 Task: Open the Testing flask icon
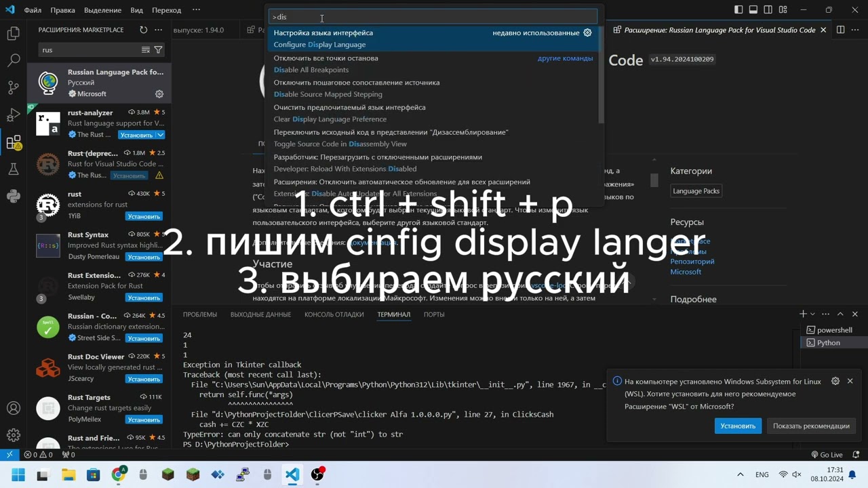(x=14, y=169)
